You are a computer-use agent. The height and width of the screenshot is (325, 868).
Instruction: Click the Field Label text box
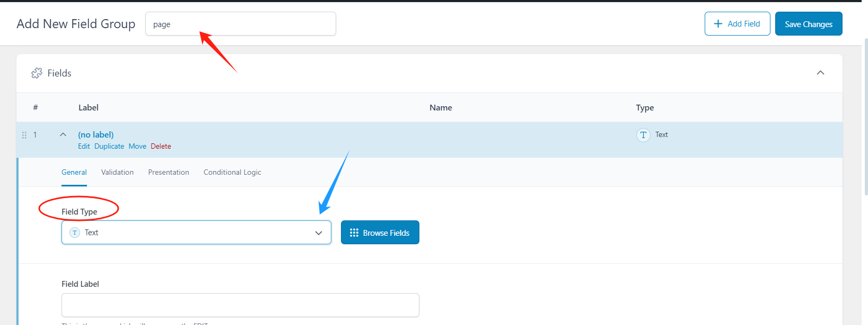pos(240,305)
